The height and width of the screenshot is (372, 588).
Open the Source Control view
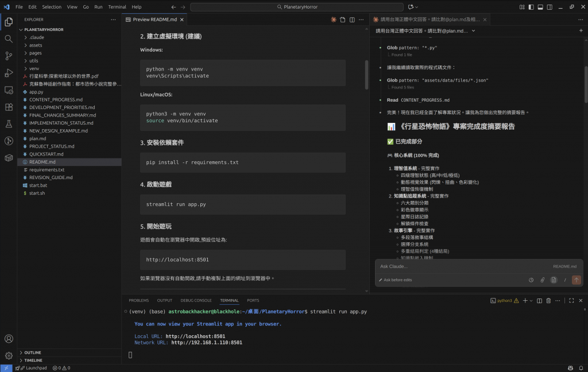[9, 56]
